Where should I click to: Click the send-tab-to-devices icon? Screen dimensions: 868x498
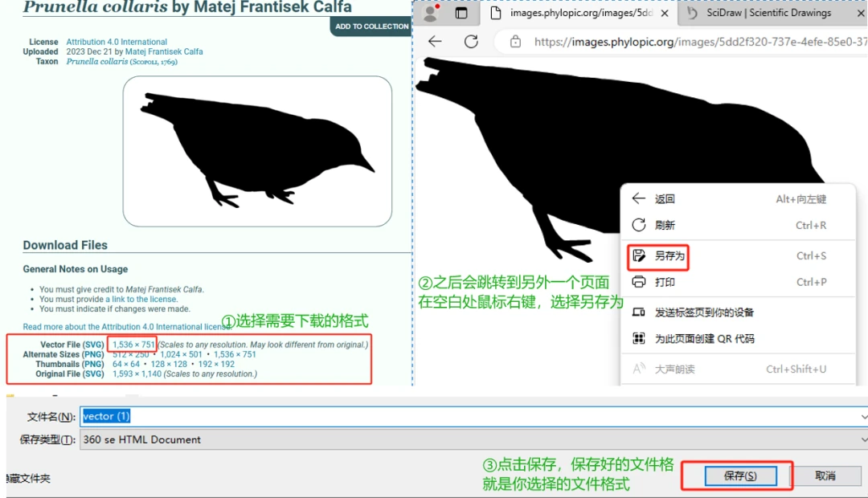click(639, 312)
